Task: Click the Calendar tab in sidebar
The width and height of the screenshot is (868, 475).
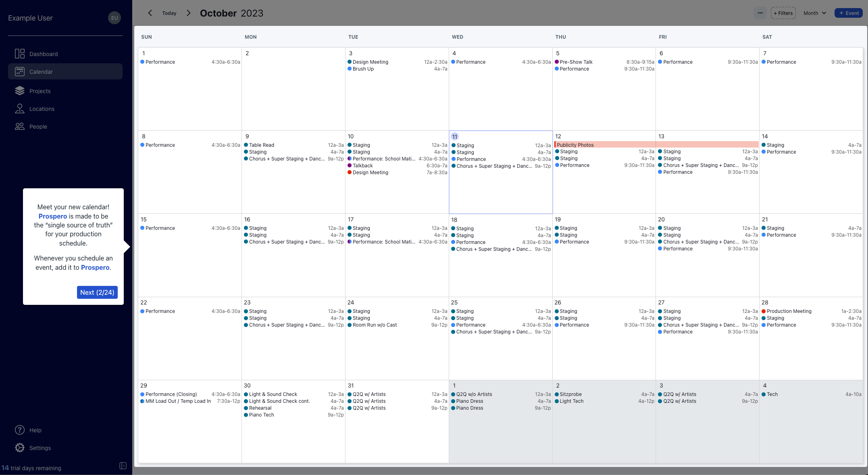Action: point(65,71)
